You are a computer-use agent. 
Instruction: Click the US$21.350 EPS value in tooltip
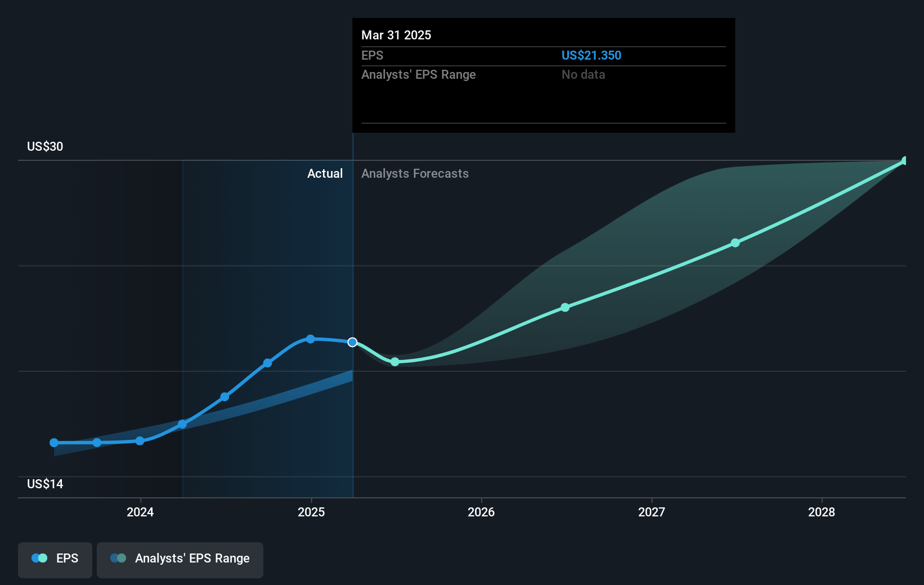point(591,56)
